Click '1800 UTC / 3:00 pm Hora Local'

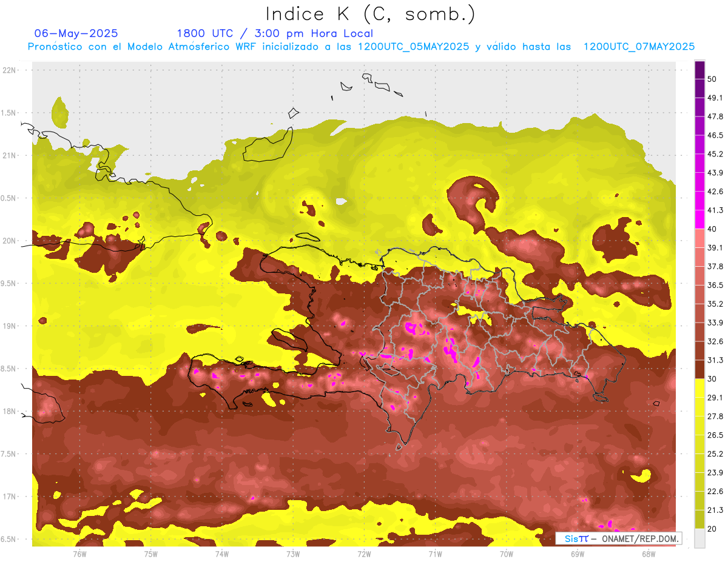pos(275,33)
